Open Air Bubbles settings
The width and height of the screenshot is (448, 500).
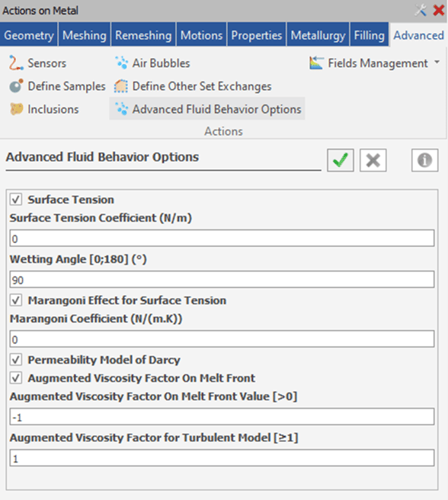[x=152, y=63]
